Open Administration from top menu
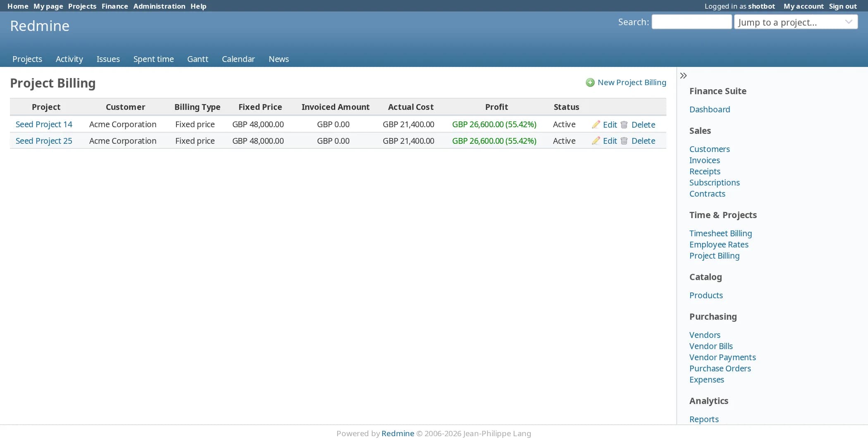 pyautogui.click(x=159, y=6)
